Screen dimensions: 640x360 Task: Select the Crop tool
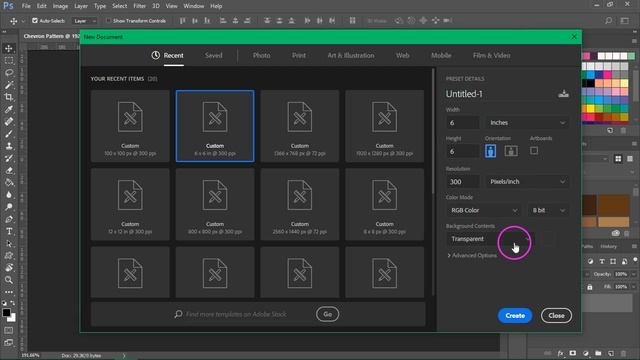9,97
